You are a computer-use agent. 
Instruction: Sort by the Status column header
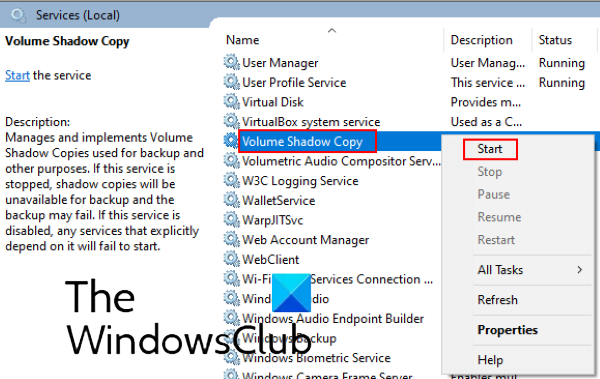(555, 40)
